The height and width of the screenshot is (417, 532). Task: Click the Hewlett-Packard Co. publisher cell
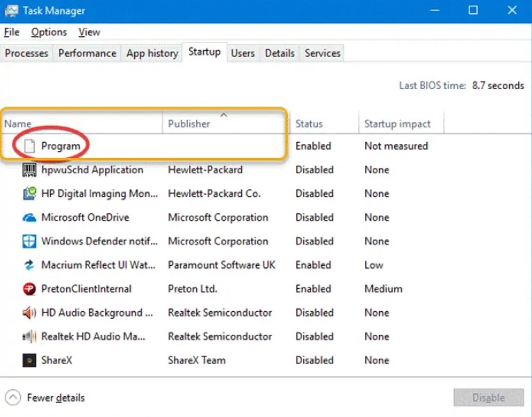coord(214,194)
